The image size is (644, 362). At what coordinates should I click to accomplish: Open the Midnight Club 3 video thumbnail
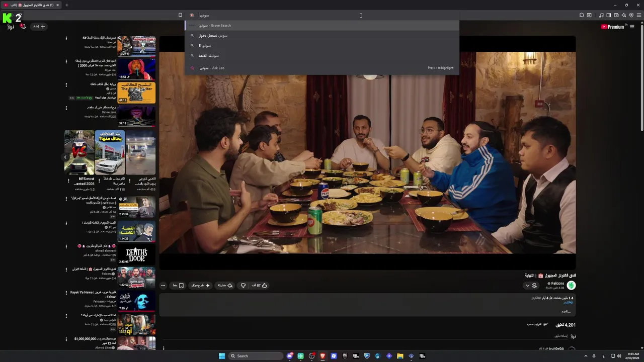pos(136,46)
